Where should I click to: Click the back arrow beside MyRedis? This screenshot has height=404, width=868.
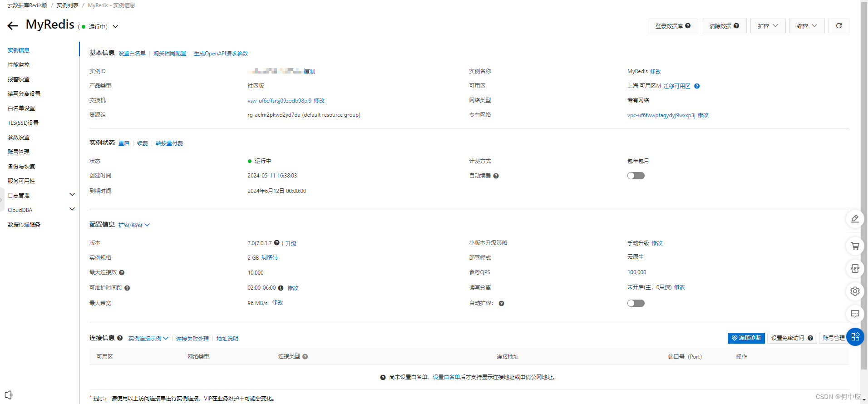click(x=13, y=26)
